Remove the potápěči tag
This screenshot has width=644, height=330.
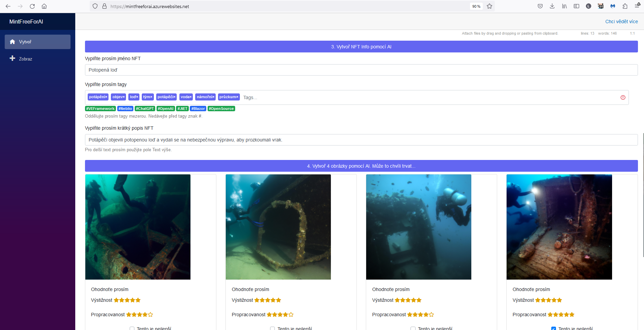[175, 97]
